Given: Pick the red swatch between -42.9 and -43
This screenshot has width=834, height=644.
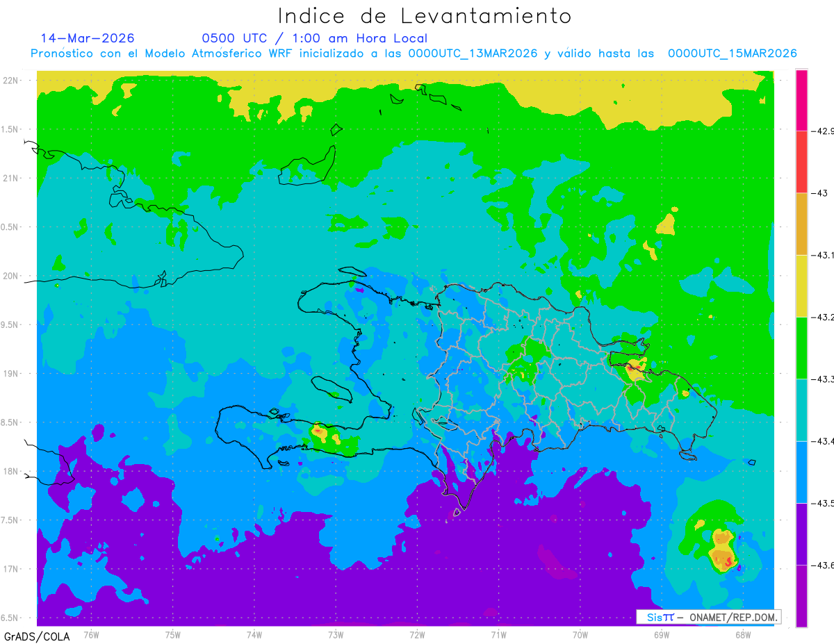Looking at the screenshot, I should [801, 162].
